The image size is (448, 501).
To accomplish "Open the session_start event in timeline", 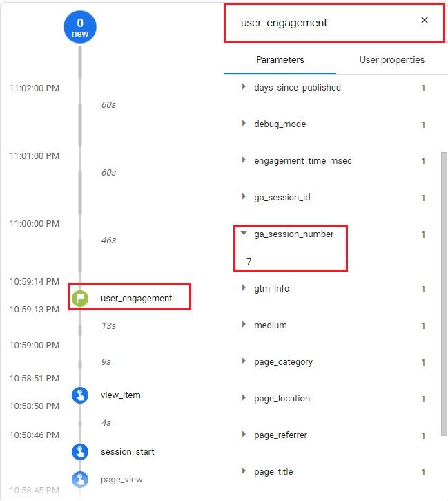I will pos(128,452).
